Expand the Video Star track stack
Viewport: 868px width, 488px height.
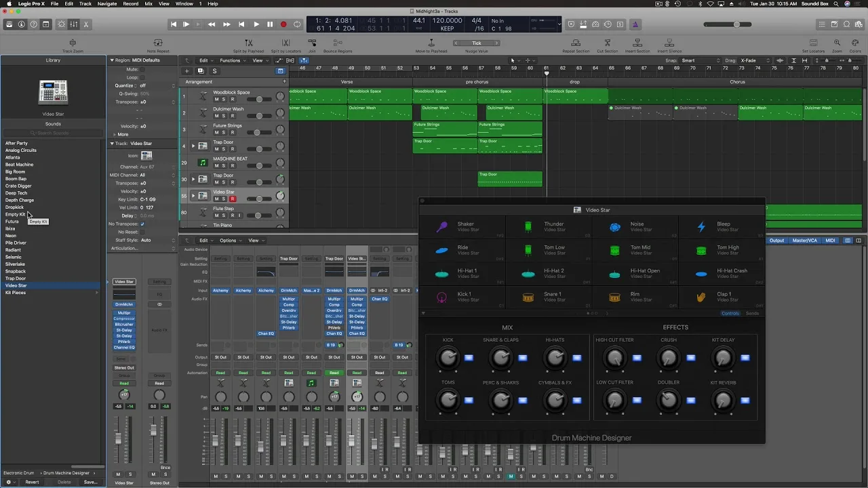tap(193, 196)
